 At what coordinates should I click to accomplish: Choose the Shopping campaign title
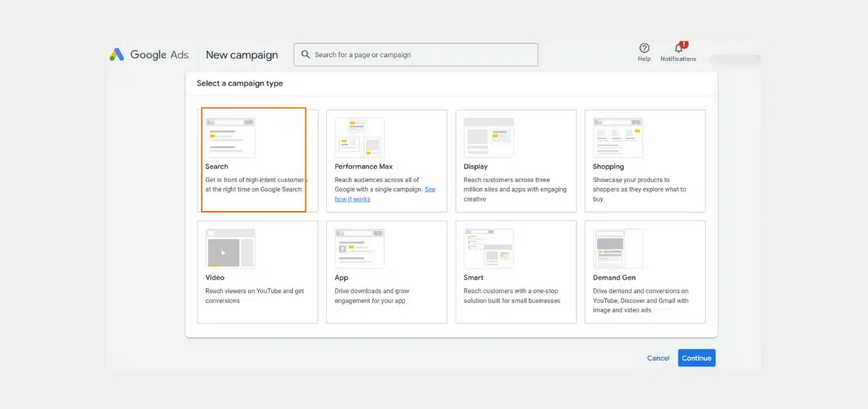[608, 167]
